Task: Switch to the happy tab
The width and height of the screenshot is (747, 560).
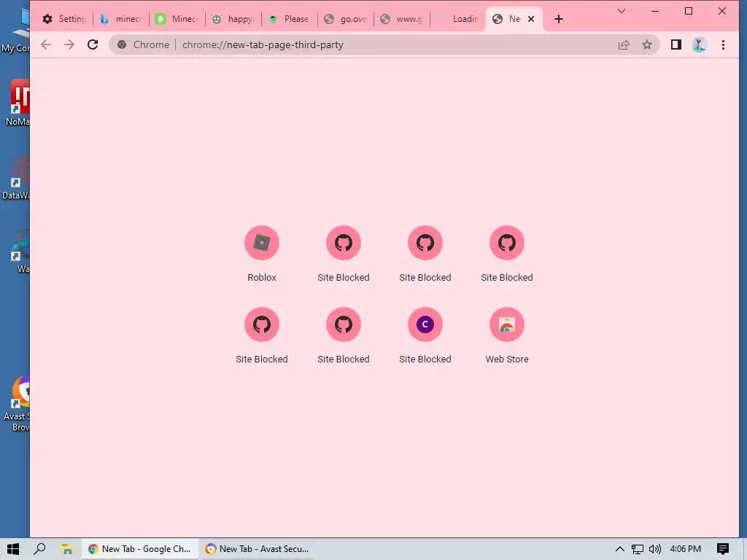Action: (233, 19)
